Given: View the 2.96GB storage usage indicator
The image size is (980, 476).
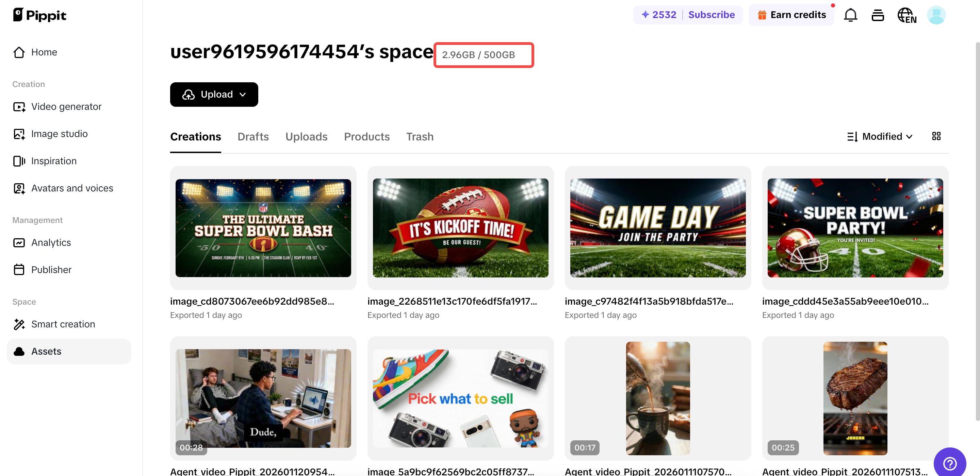Looking at the screenshot, I should (484, 55).
